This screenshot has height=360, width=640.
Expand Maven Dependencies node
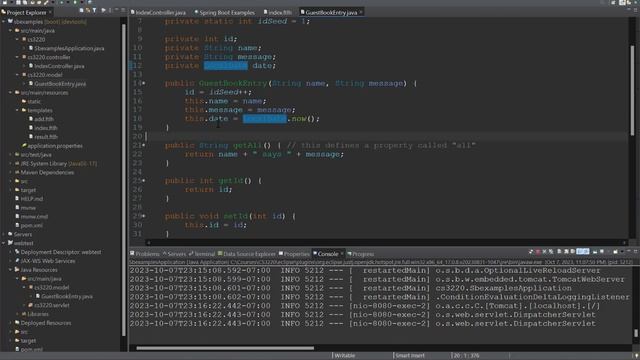tap(11, 172)
